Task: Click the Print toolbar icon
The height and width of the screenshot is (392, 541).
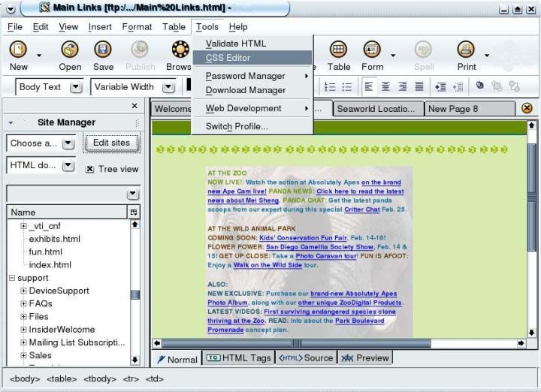Action: tap(466, 50)
